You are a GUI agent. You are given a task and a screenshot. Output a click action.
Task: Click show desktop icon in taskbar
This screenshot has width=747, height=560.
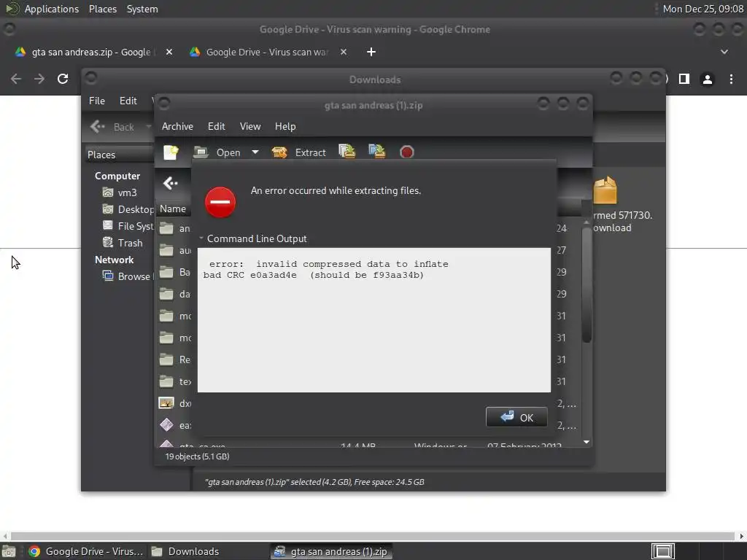(8, 551)
